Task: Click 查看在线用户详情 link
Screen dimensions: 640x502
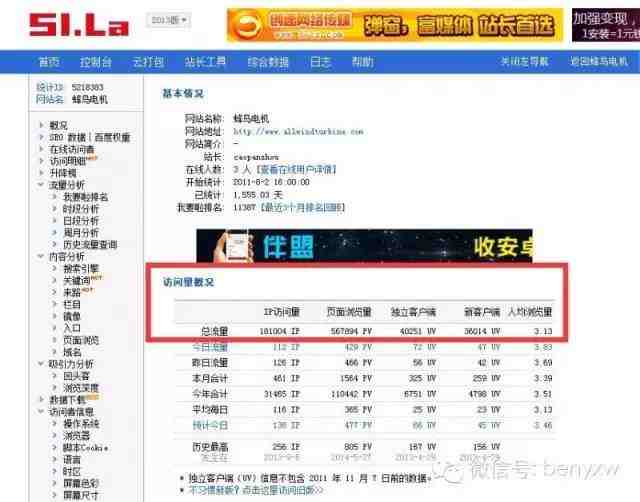Action: [x=296, y=169]
